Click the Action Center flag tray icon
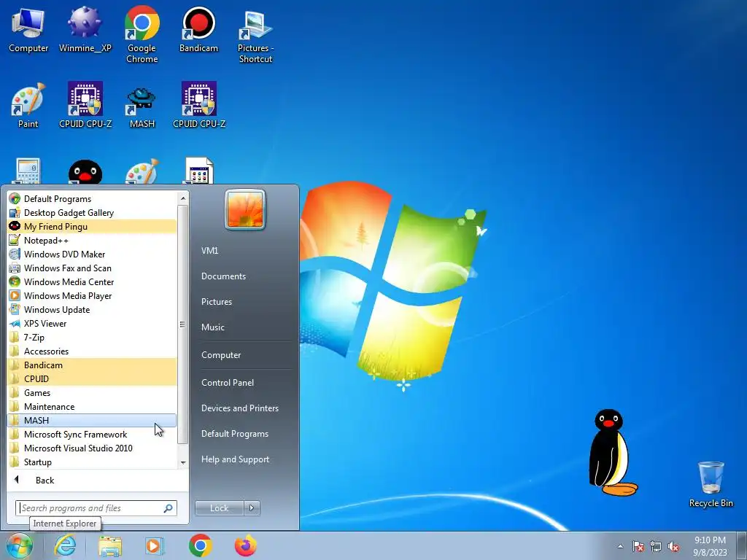 (638, 546)
